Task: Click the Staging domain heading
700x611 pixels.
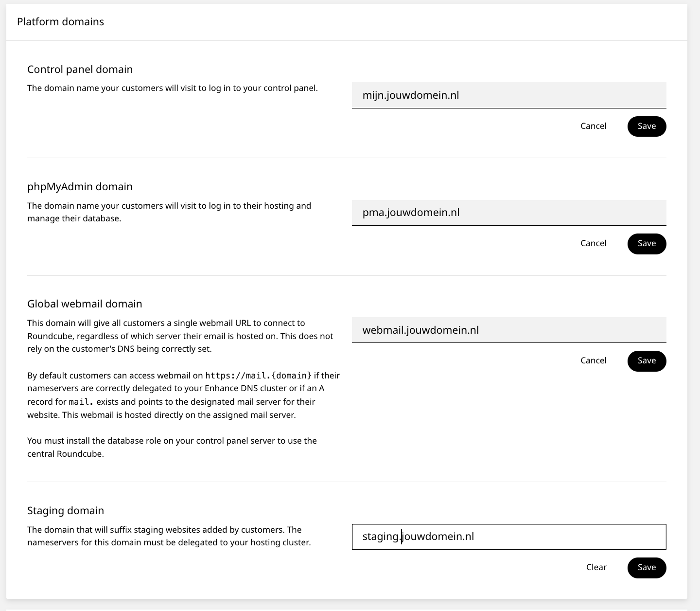Action: pyautogui.click(x=66, y=511)
